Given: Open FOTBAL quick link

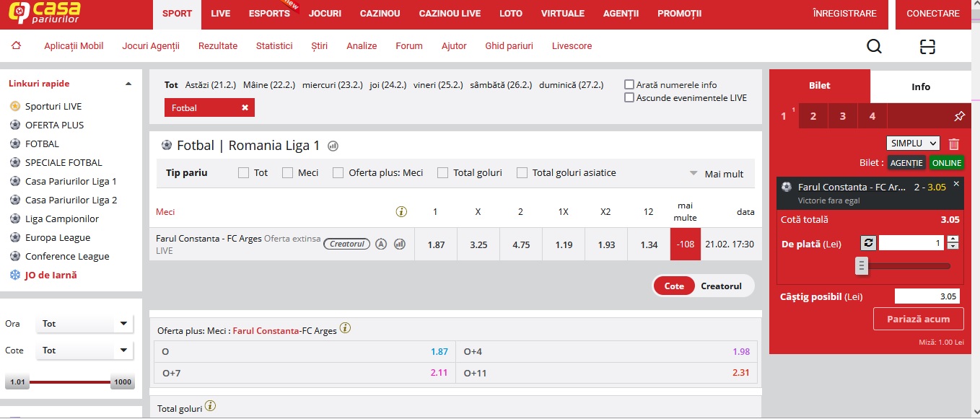Looking at the screenshot, I should [42, 144].
